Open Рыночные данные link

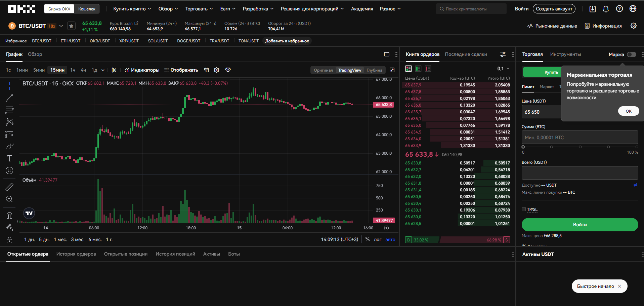pyautogui.click(x=552, y=26)
